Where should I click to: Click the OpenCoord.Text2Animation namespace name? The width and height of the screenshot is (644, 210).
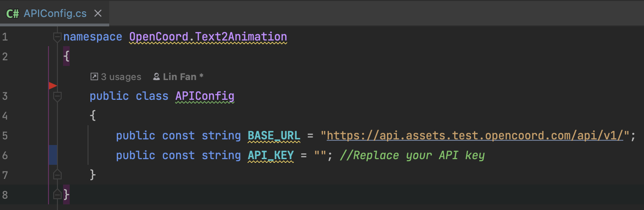pos(208,37)
